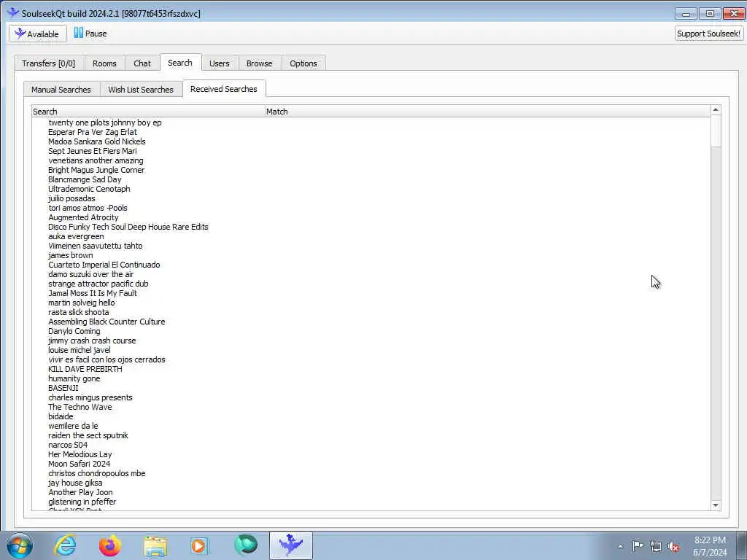Image resolution: width=747 pixels, height=560 pixels.
Task: Click the Match column header
Action: (x=487, y=112)
